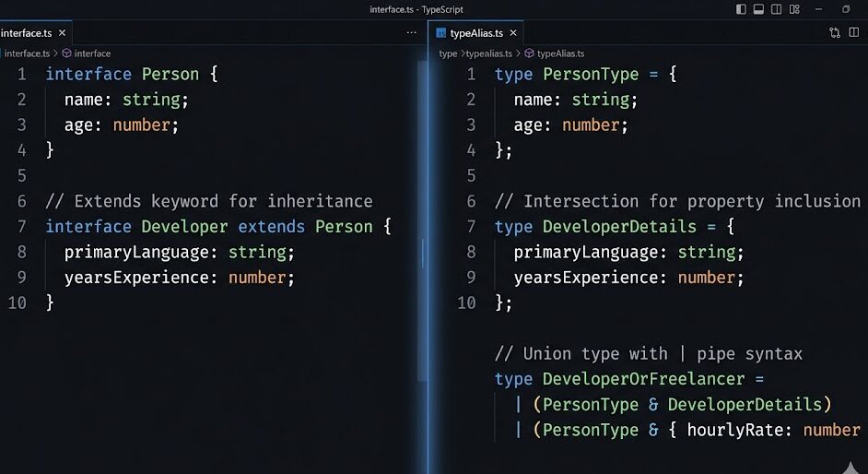
Task: Click 'type PersonType = {' on line 1
Action: pos(585,74)
